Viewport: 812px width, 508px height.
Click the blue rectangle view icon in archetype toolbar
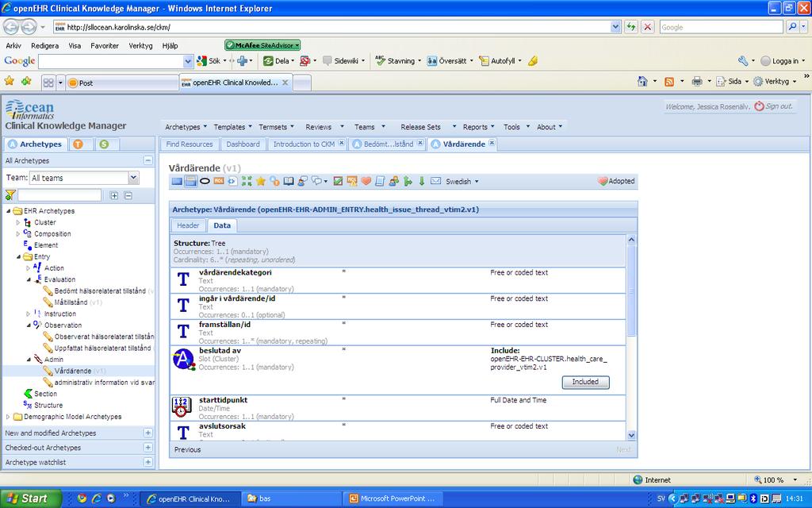177,181
